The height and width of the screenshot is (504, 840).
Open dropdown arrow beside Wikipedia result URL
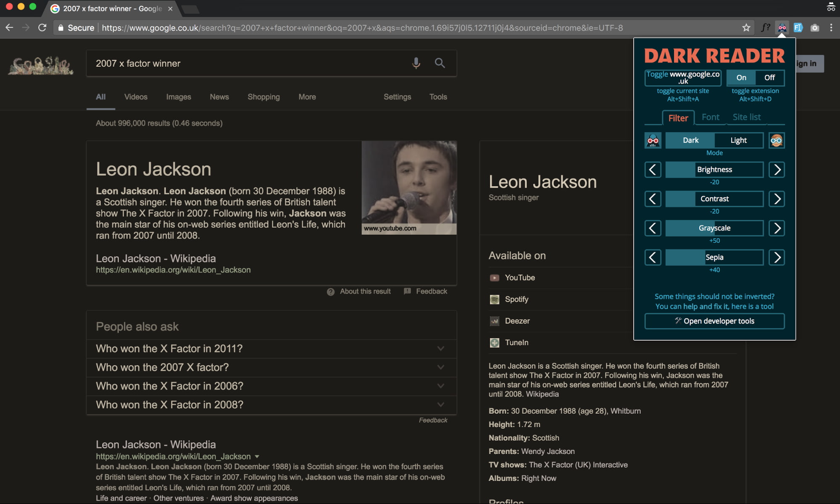pyautogui.click(x=257, y=457)
